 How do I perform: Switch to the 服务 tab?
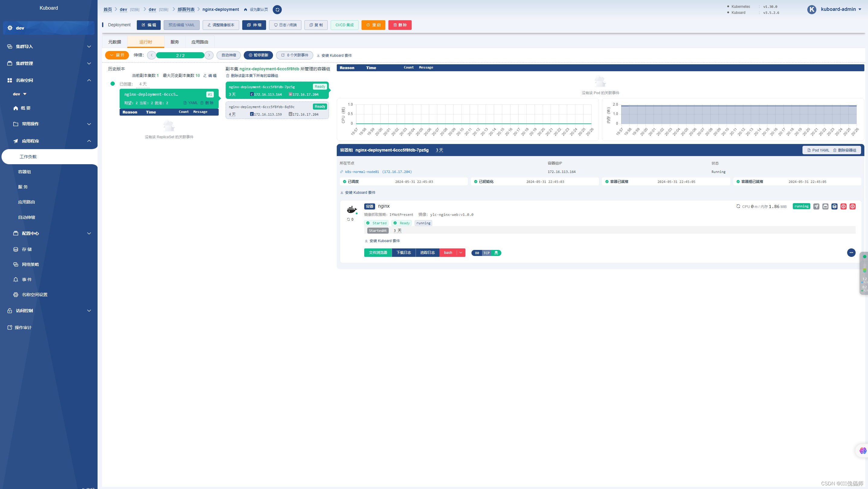pos(174,42)
